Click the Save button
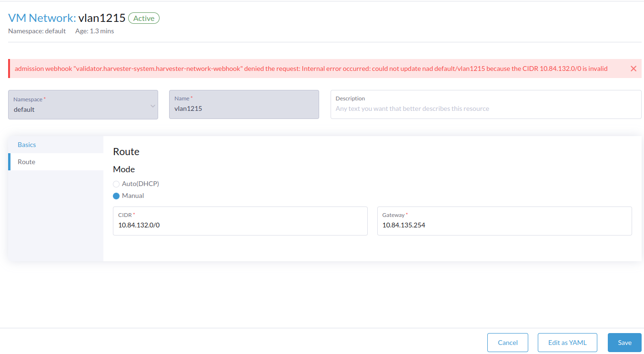Image resolution: width=644 pixels, height=354 pixels. click(x=624, y=342)
